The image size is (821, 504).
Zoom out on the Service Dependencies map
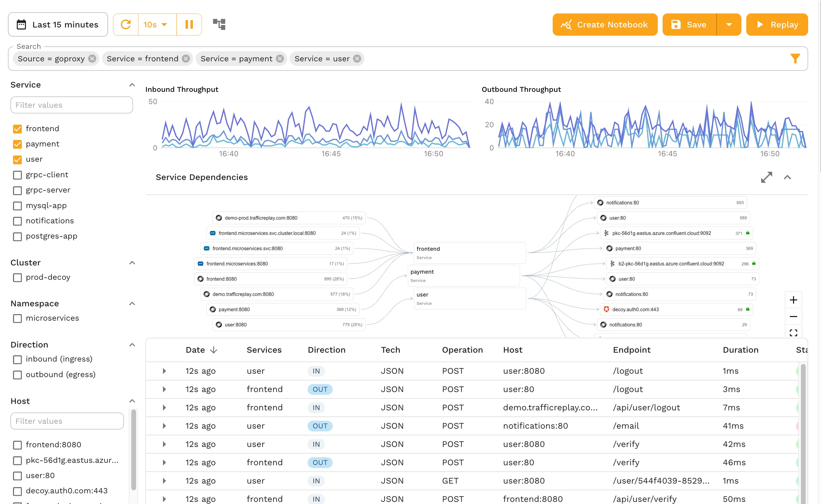(794, 316)
